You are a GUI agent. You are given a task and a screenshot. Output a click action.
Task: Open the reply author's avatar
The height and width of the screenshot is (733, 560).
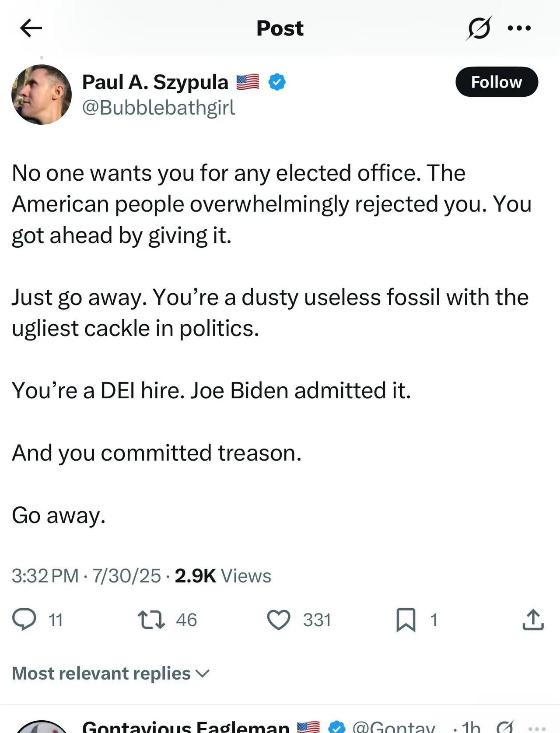(x=42, y=727)
